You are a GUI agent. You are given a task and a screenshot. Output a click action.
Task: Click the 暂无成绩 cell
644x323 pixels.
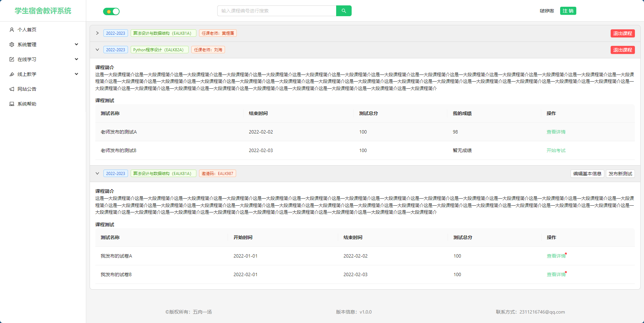pyautogui.click(x=462, y=150)
